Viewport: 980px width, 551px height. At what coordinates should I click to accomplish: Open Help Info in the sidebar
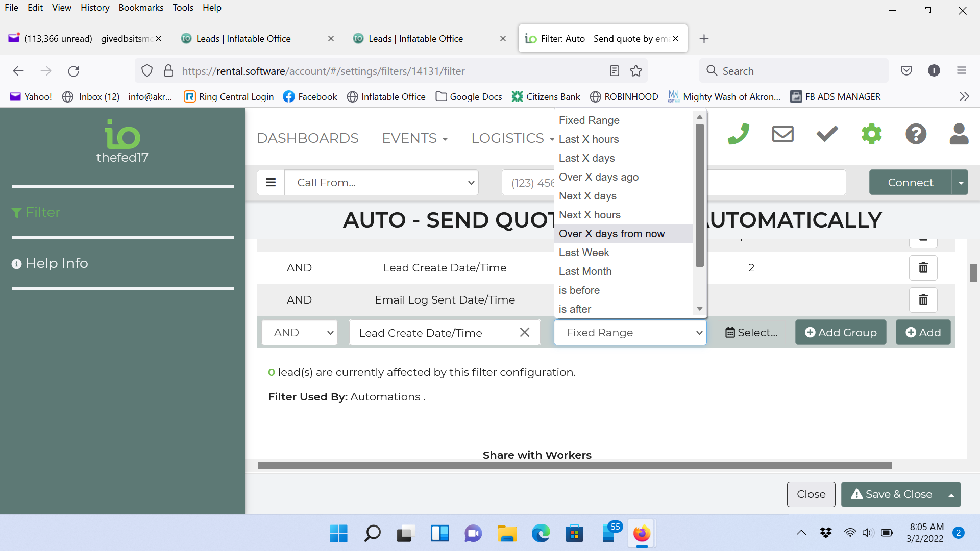(57, 263)
